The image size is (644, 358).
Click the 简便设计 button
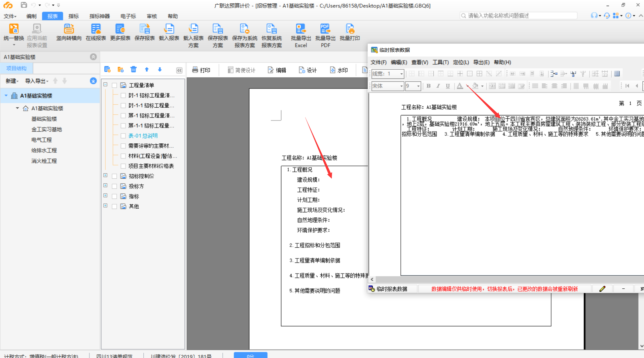coord(242,70)
